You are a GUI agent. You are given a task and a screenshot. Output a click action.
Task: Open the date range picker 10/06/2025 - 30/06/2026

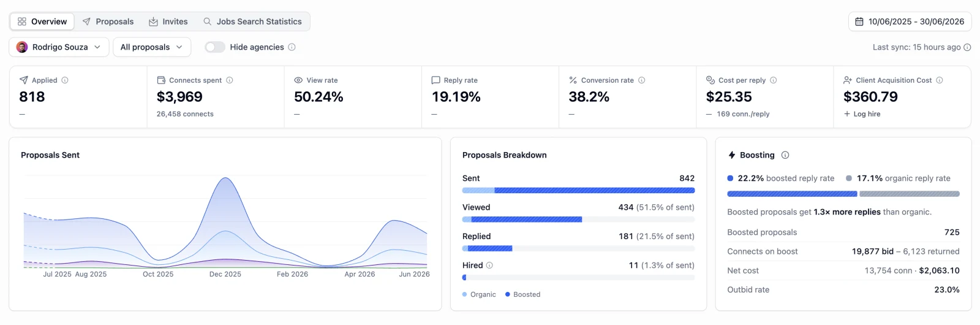click(910, 21)
